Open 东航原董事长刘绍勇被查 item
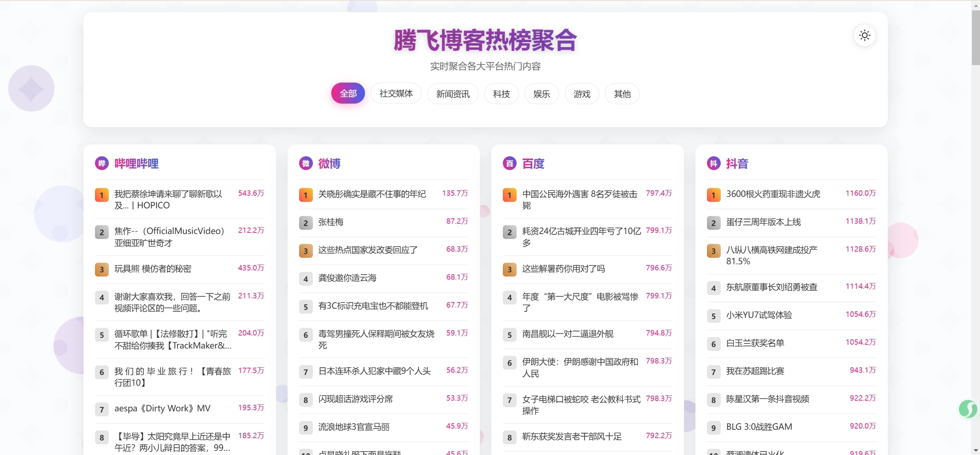The width and height of the screenshot is (980, 455). pos(791,288)
